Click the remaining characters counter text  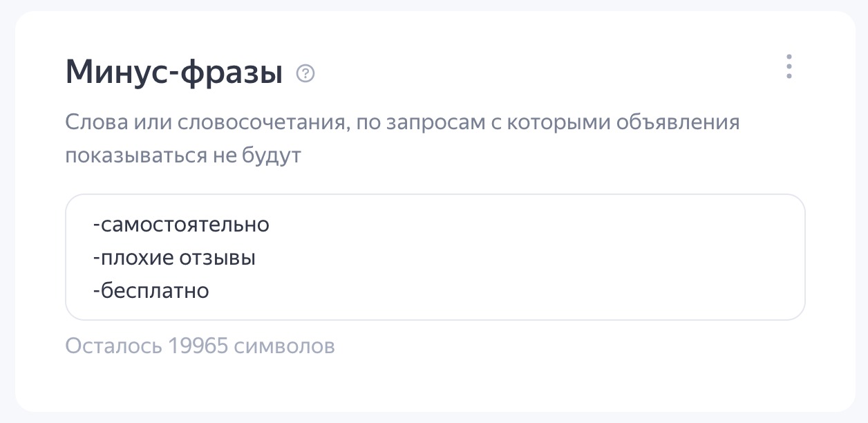tap(199, 346)
